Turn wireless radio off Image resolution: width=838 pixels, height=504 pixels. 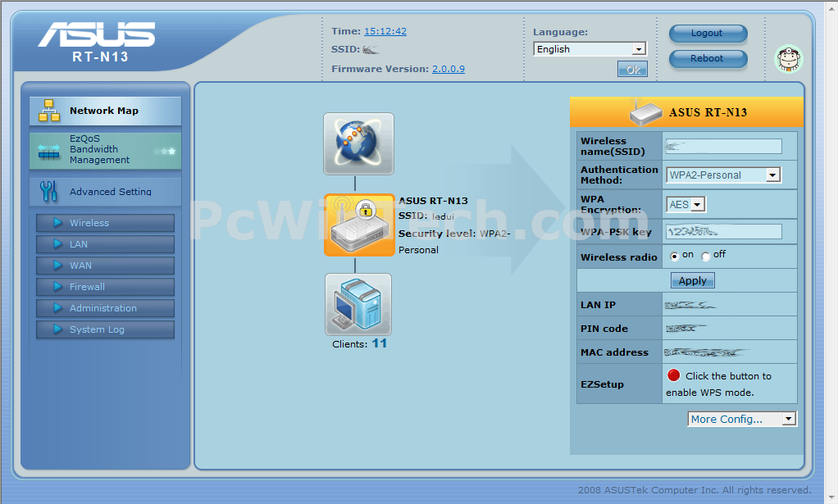706,257
